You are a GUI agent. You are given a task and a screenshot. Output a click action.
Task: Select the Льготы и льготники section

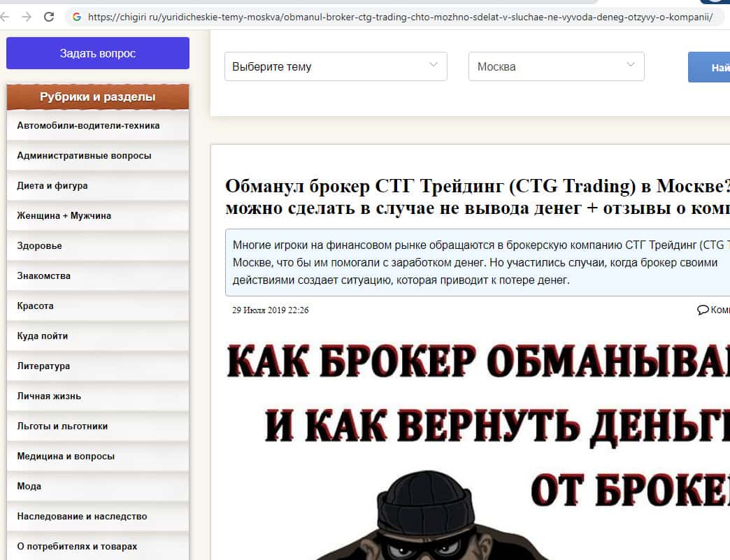(x=98, y=426)
